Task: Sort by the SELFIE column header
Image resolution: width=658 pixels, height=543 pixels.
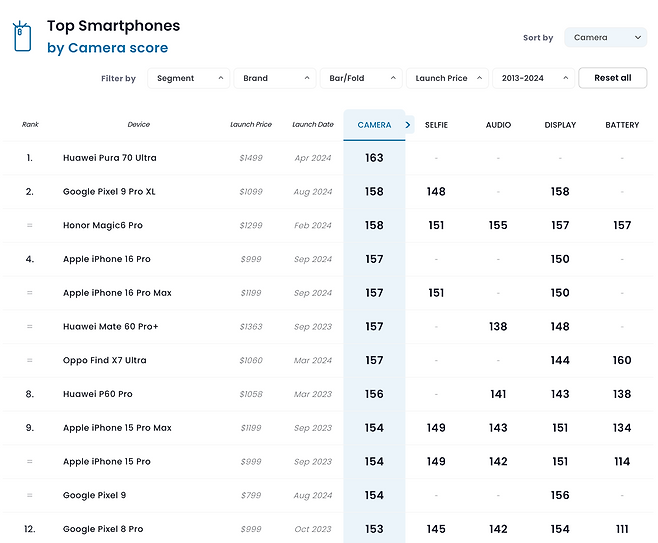Action: click(436, 125)
